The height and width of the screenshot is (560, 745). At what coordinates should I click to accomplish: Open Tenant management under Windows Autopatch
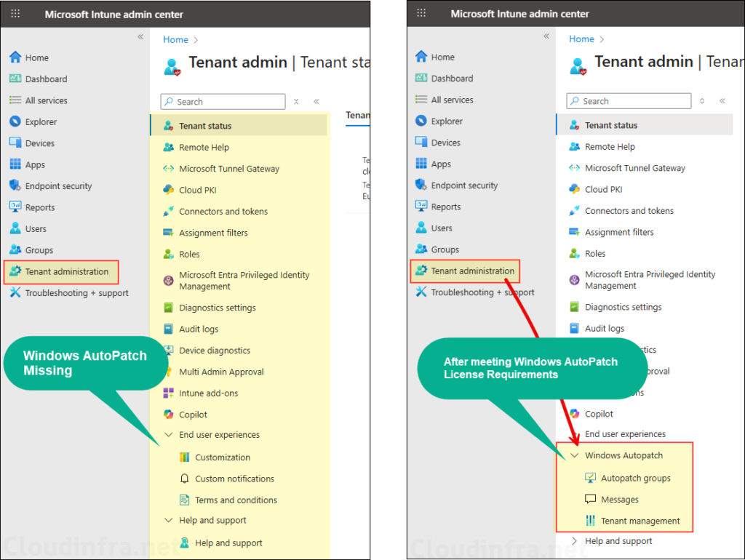(640, 521)
